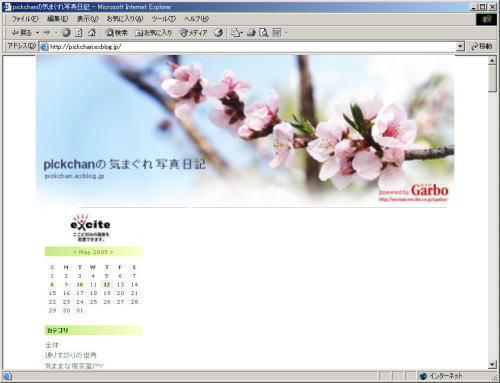Image resolution: width=500 pixels, height=383 pixels.
Task: Open May 12 in the calendar
Action: pyautogui.click(x=107, y=285)
